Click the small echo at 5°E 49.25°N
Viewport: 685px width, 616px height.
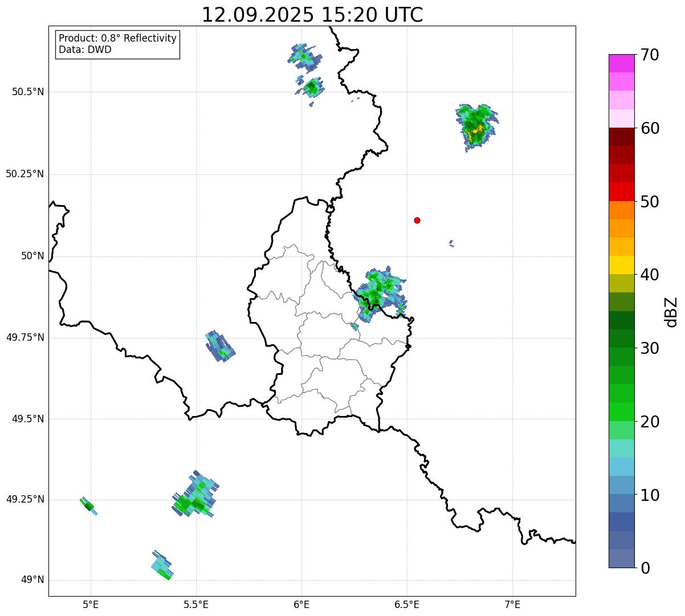[88, 505]
